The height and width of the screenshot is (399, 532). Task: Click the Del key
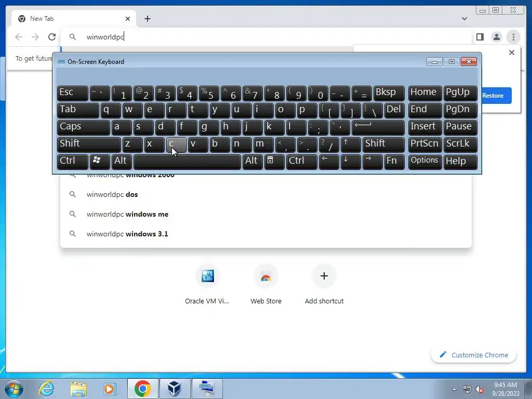click(x=394, y=110)
